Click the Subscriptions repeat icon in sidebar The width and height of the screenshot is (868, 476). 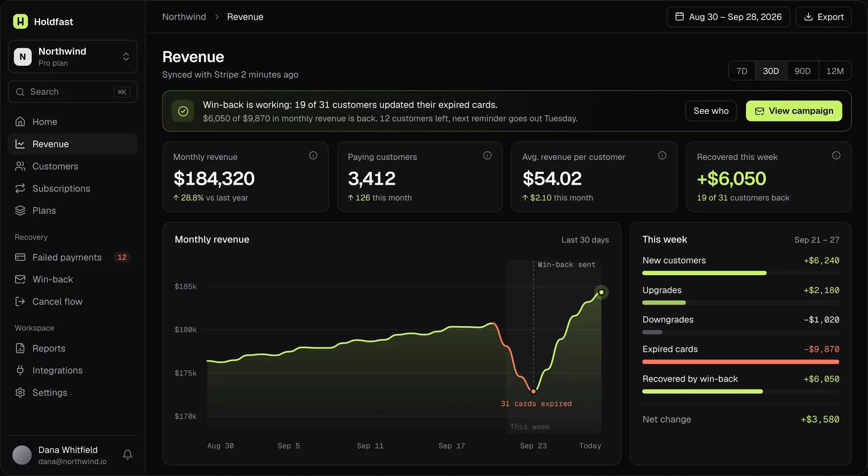(x=20, y=188)
